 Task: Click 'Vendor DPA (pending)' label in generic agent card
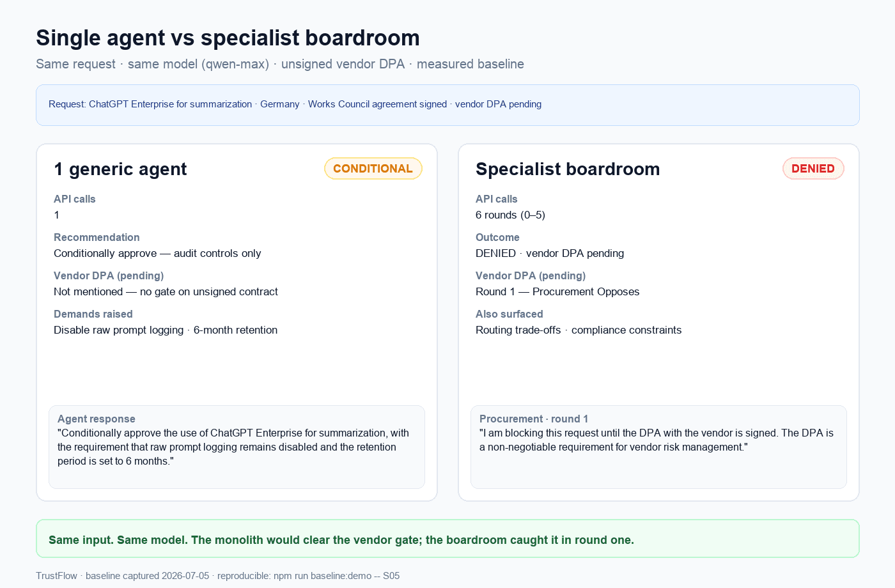[x=109, y=275]
